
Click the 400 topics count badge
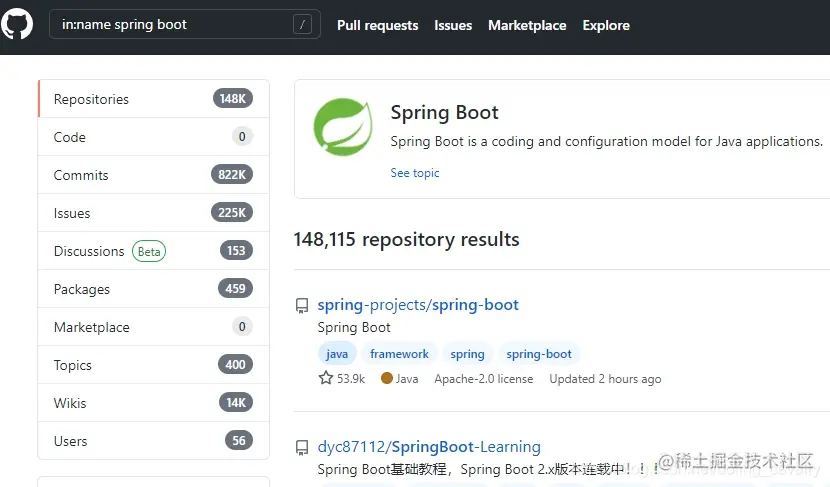coord(236,364)
